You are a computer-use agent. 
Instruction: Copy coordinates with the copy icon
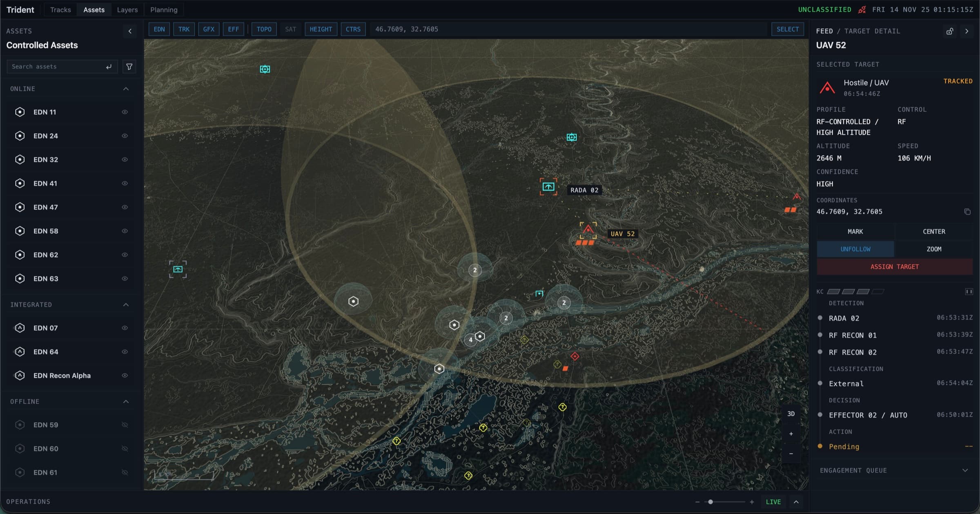pyautogui.click(x=967, y=211)
